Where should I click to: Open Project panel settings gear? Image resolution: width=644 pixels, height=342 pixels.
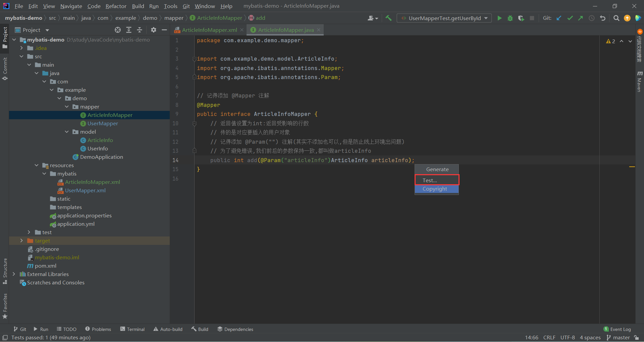154,30
